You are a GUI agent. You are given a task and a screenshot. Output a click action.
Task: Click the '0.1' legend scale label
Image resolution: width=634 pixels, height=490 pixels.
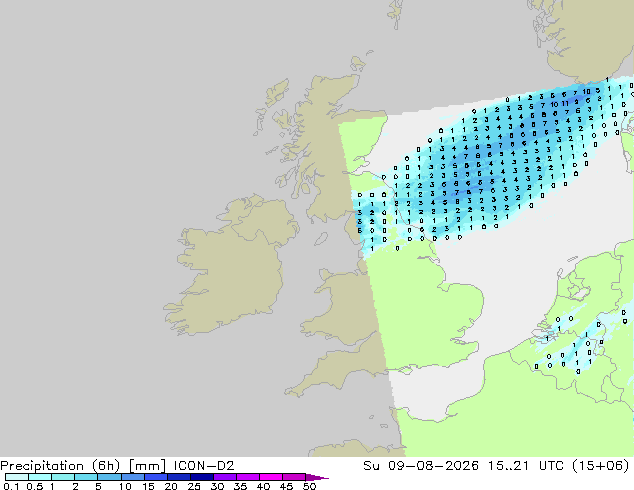point(11,486)
